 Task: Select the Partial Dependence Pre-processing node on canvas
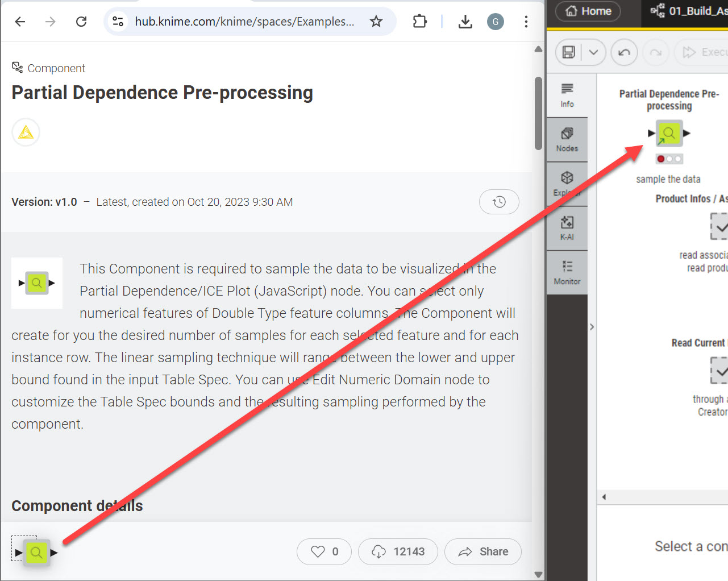669,133
